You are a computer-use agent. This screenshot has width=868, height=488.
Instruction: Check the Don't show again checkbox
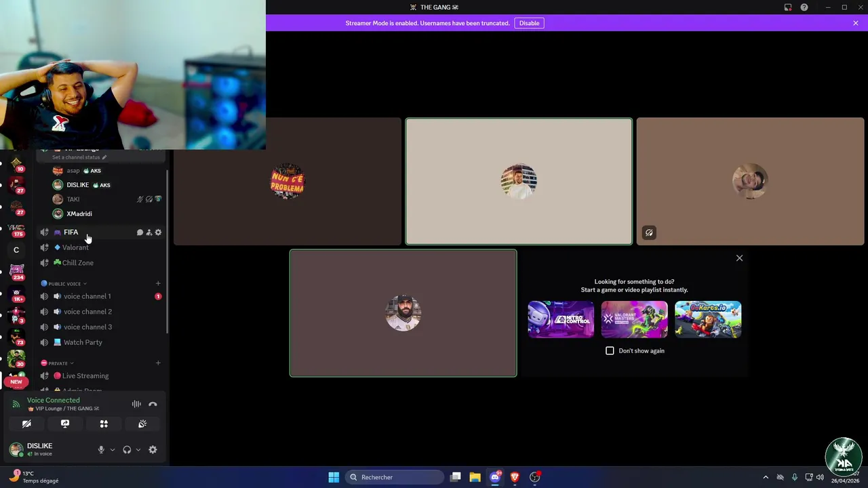click(x=610, y=350)
